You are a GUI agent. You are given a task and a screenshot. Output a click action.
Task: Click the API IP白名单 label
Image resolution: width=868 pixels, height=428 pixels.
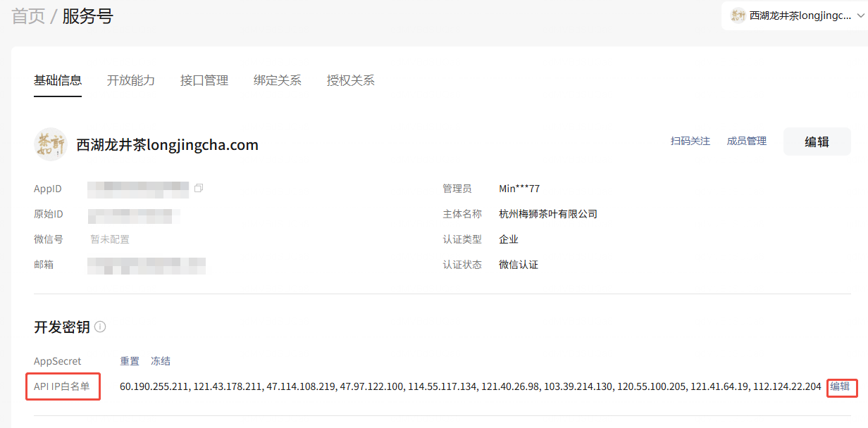[x=62, y=386]
